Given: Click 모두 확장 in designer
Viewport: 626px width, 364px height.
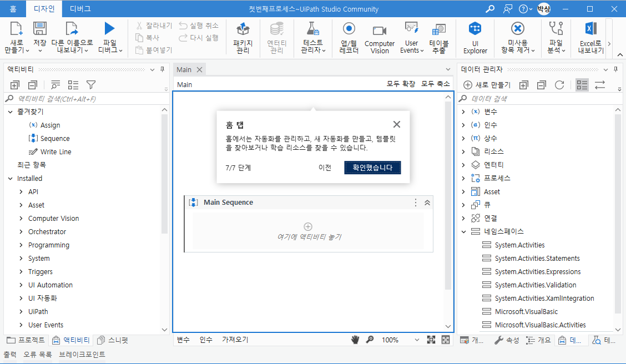Looking at the screenshot, I should [x=401, y=84].
